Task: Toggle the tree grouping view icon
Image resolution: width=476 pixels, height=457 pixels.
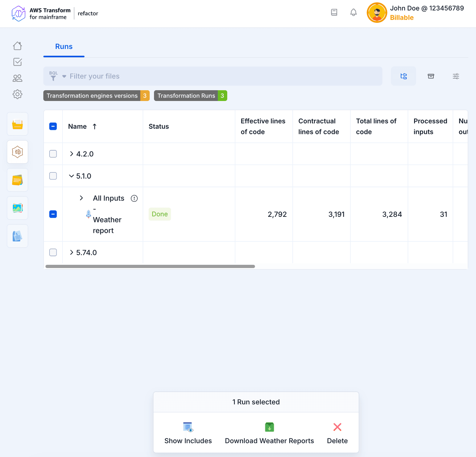Action: (x=403, y=76)
